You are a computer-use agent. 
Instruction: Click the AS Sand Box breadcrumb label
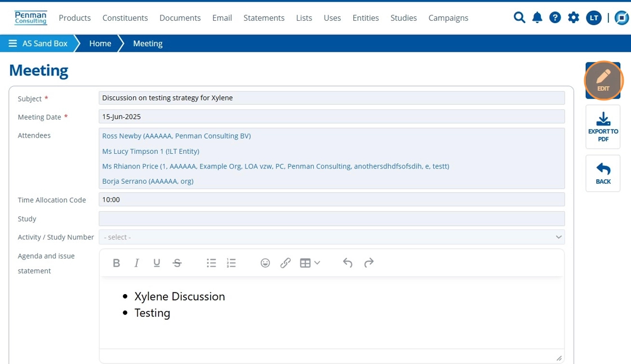(x=45, y=43)
